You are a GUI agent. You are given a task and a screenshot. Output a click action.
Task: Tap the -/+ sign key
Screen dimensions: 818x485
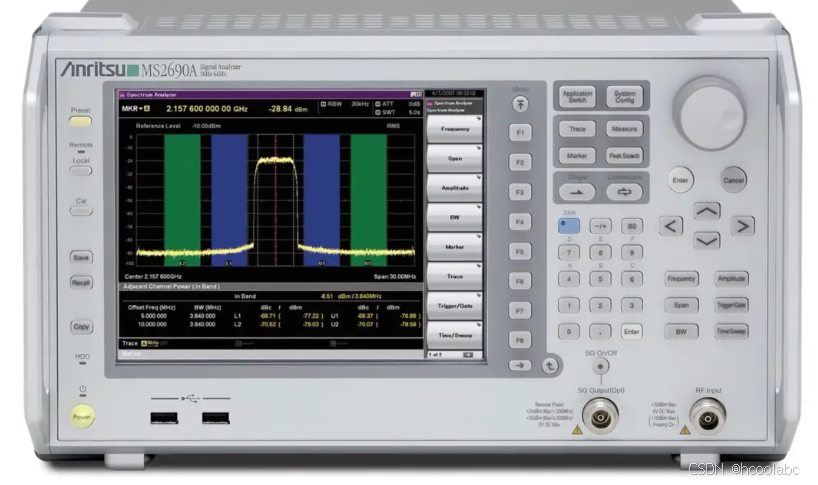[600, 226]
